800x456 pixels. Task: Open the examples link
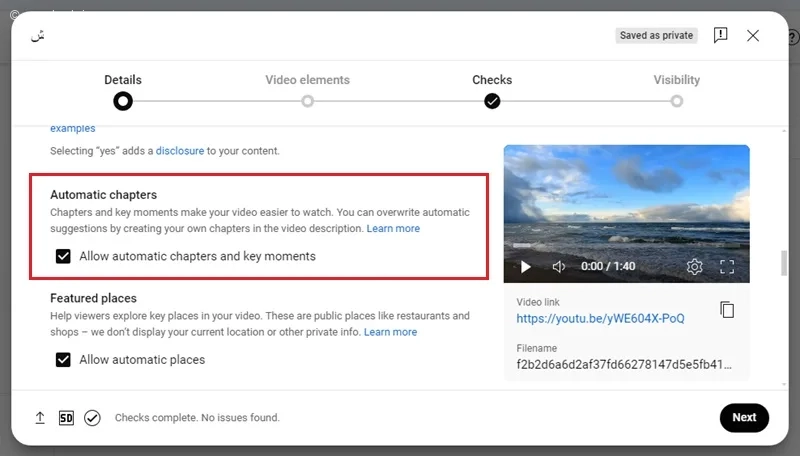tap(72, 129)
